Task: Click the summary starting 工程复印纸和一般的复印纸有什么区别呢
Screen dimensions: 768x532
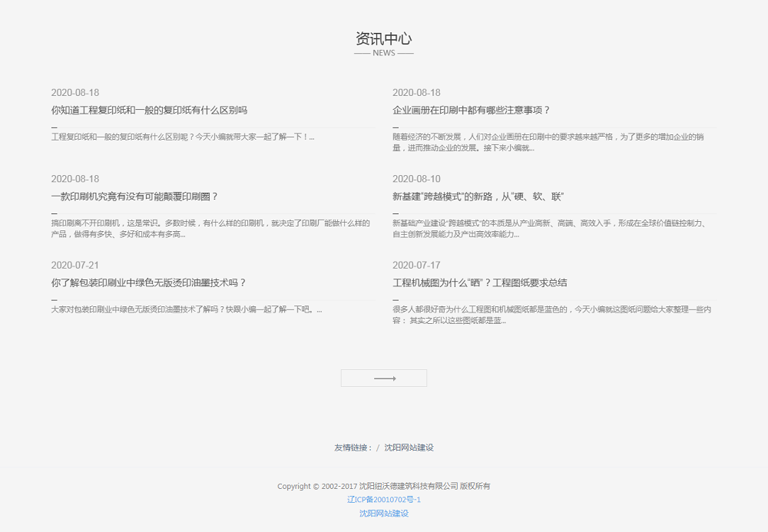Action: click(x=183, y=137)
